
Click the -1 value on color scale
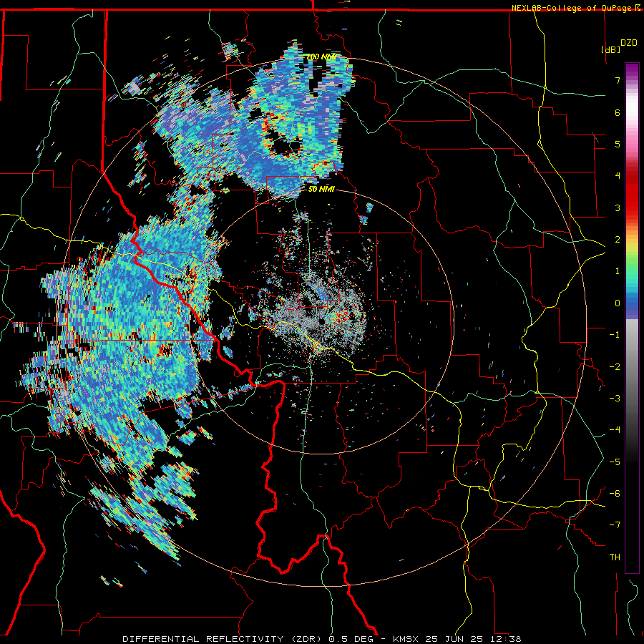[x=615, y=335]
